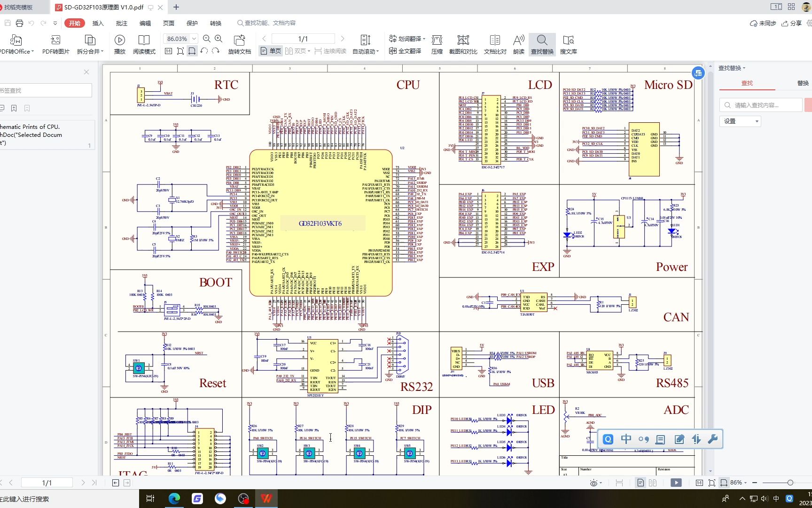Open 搜文库 library search tool

pyautogui.click(x=569, y=45)
